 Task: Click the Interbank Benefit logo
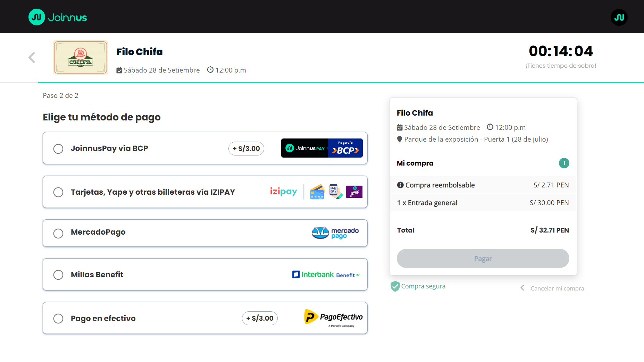click(x=326, y=275)
